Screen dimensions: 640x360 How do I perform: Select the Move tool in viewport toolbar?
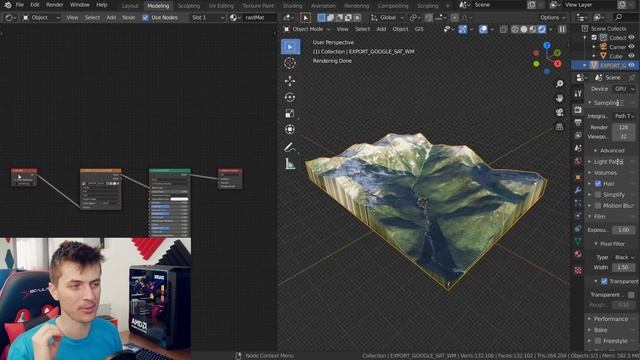[x=290, y=81]
